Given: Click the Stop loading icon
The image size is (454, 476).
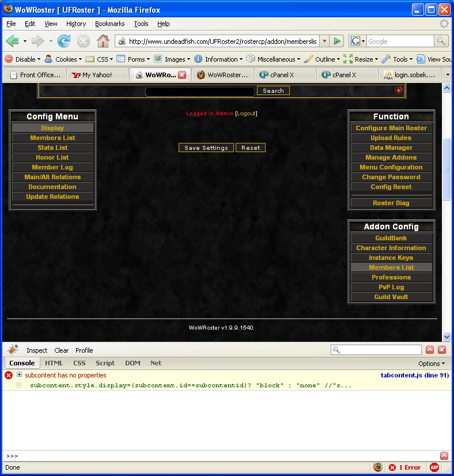Looking at the screenshot, I should (83, 41).
